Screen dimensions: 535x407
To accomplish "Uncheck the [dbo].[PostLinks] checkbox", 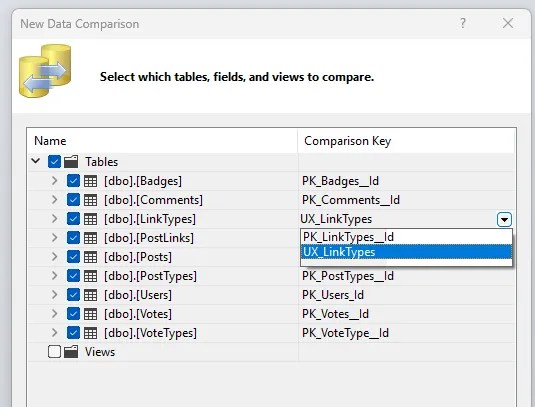I will (x=73, y=238).
